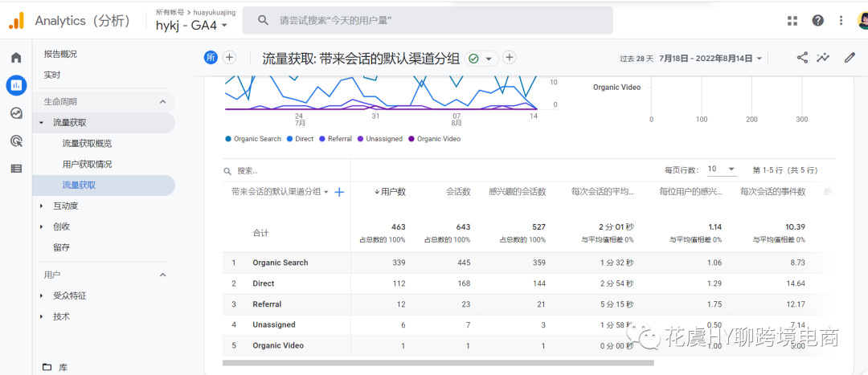Open the Help question mark icon
Viewport: 868px width, 375px height.
pyautogui.click(x=817, y=21)
